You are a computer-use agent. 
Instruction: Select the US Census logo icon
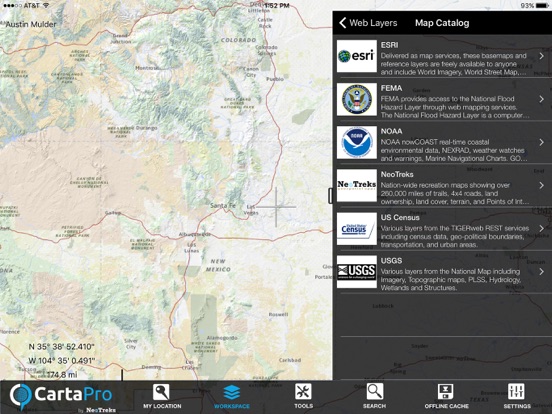tap(357, 229)
